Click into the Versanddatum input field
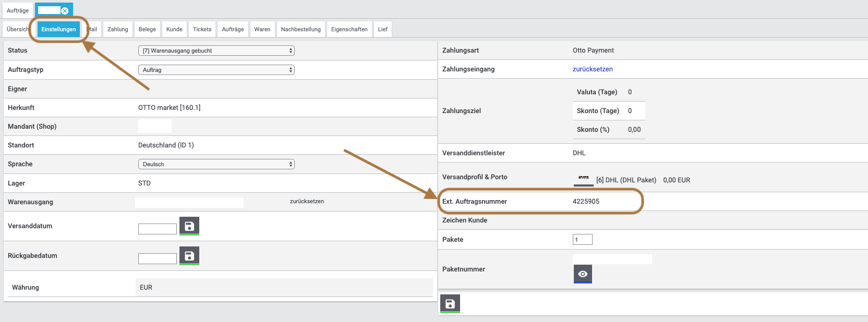This screenshot has width=868, height=322. tap(158, 229)
